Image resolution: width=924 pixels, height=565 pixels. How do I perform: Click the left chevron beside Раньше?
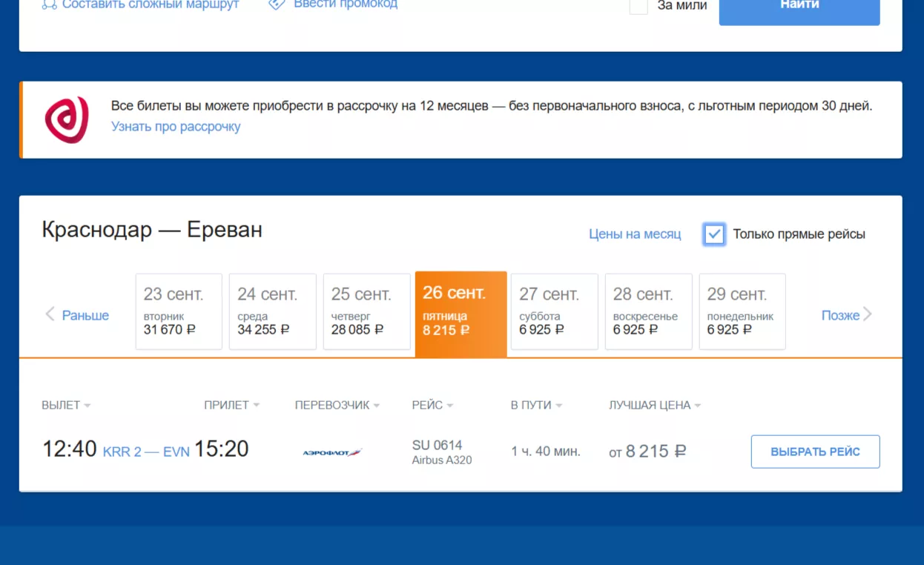point(50,314)
